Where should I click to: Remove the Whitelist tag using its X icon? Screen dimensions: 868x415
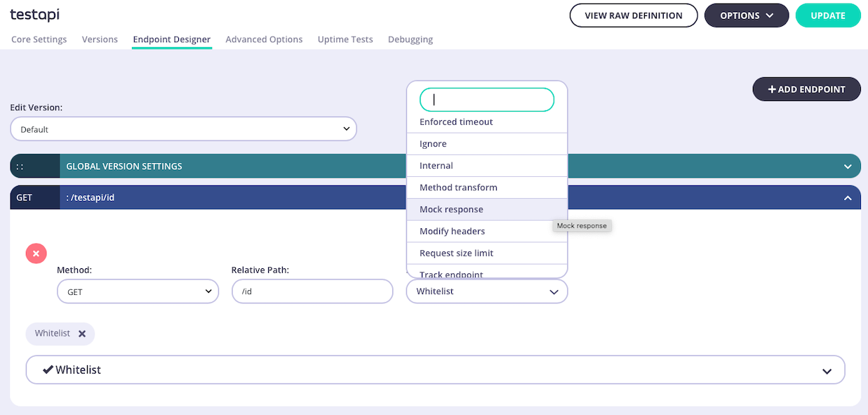point(81,334)
